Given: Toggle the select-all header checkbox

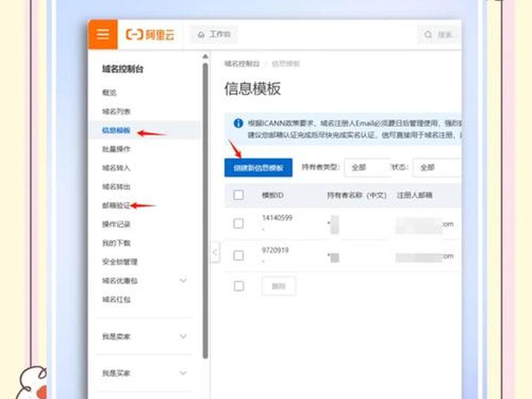Looking at the screenshot, I should point(239,195).
